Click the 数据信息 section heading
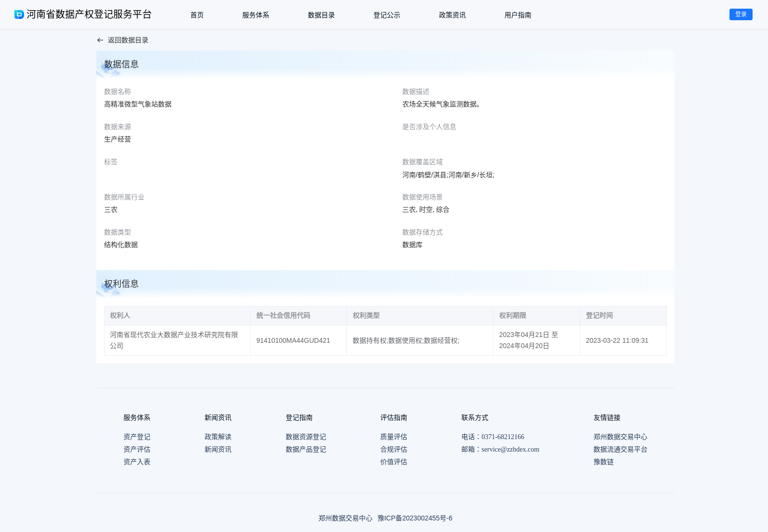The width and height of the screenshot is (768, 532). 121,64
